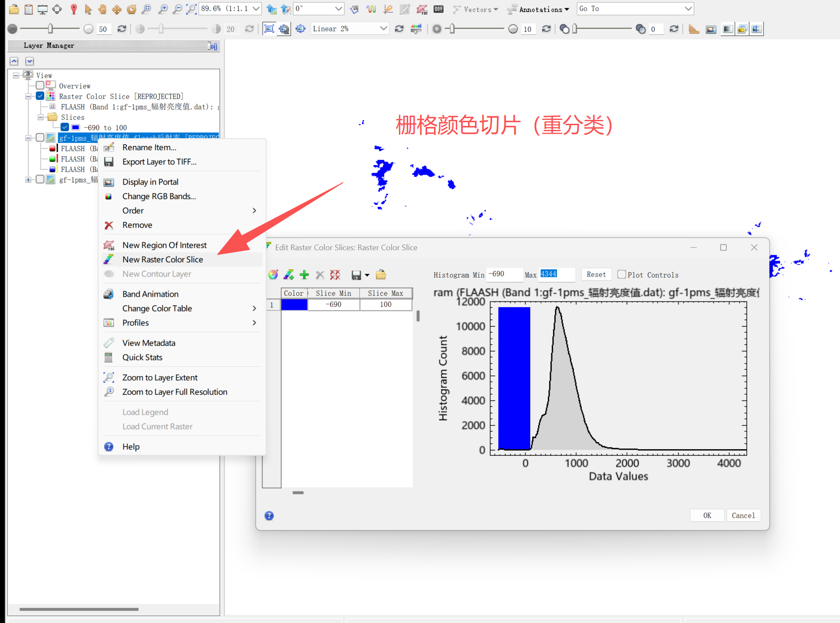Image resolution: width=840 pixels, height=623 pixels.
Task: Click the Histogram Min input field
Action: pyautogui.click(x=504, y=274)
